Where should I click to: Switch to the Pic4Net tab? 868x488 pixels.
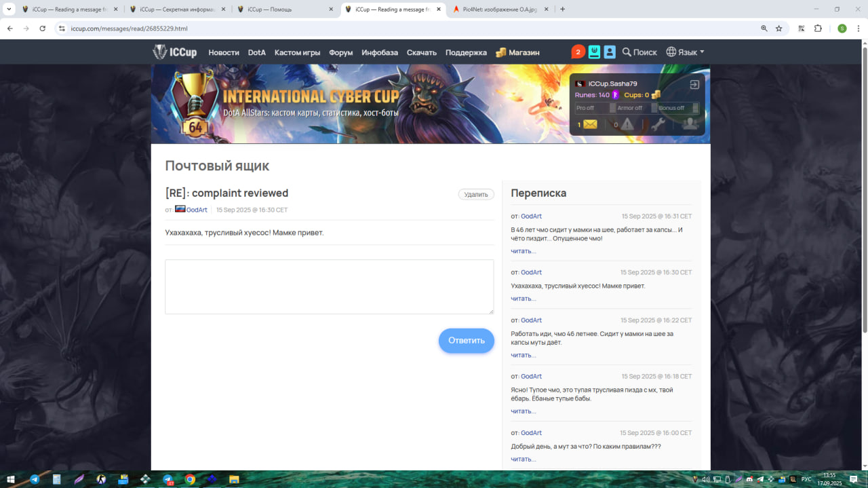pos(500,10)
